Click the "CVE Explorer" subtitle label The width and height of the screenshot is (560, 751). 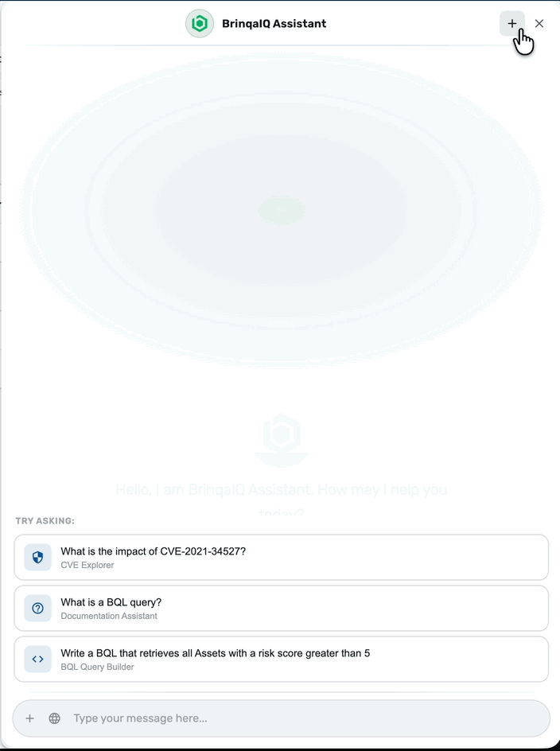pyautogui.click(x=87, y=565)
